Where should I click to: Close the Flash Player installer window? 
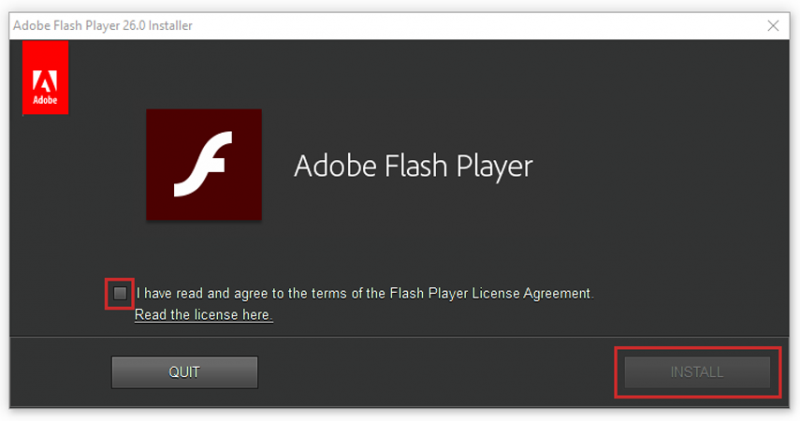[772, 25]
